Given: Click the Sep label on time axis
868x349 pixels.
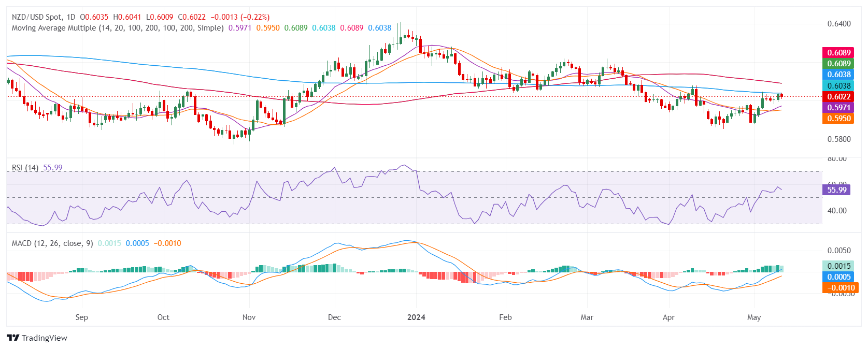Looking at the screenshot, I should click(x=81, y=317).
